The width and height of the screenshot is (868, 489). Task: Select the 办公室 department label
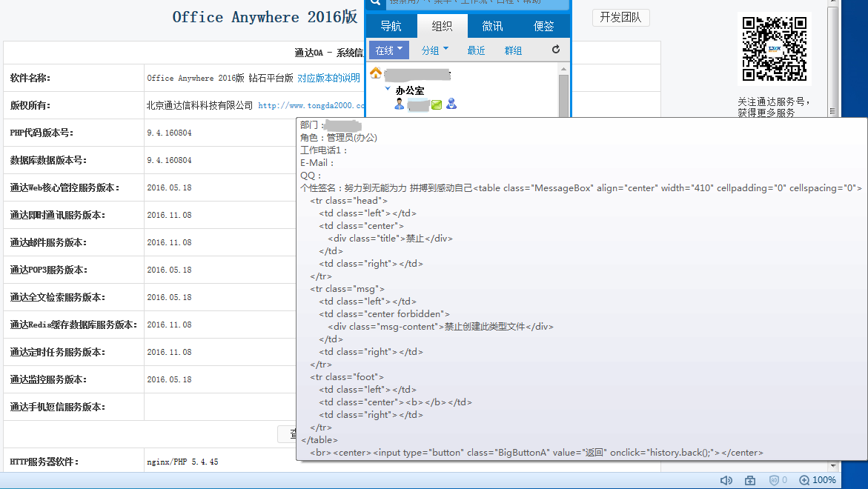[410, 90]
